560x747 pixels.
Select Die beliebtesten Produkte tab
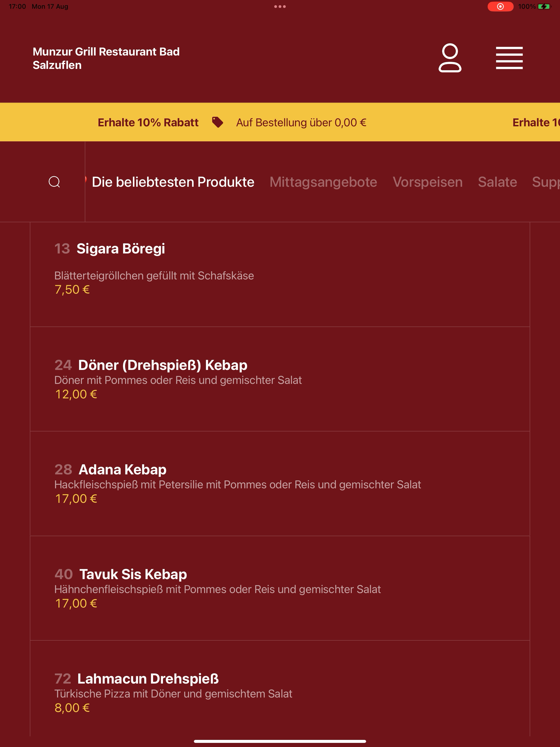pos(173,182)
